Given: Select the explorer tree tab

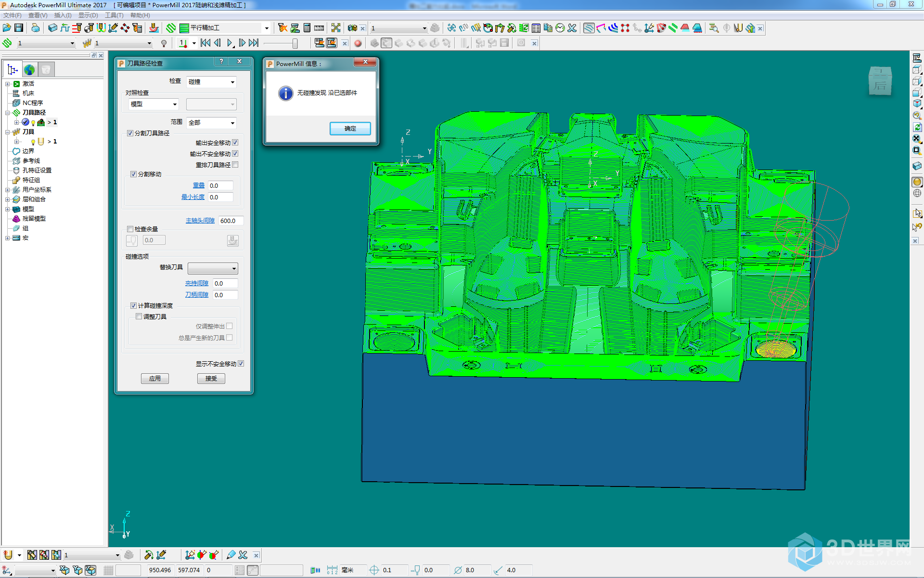Looking at the screenshot, I should click(13, 69).
